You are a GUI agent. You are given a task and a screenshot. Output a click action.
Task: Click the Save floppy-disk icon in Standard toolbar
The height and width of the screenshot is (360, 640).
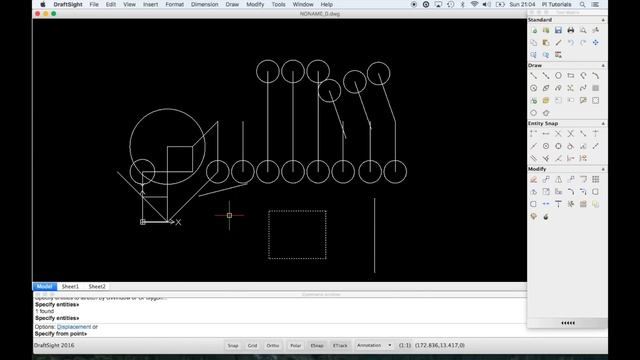558,30
